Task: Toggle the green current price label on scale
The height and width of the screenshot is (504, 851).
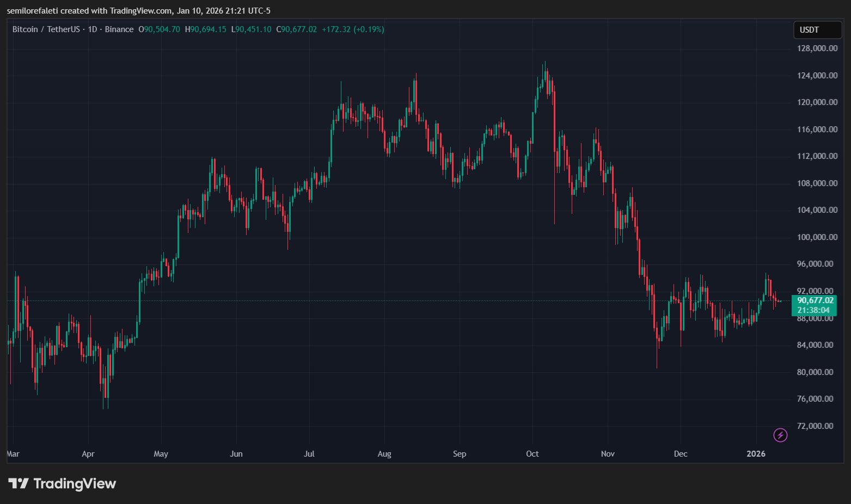Action: (x=815, y=300)
